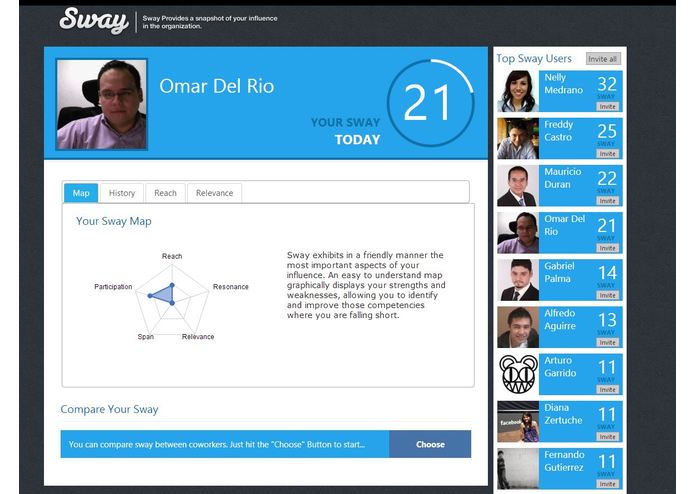Click the Choose button to compare sway

pyautogui.click(x=430, y=444)
